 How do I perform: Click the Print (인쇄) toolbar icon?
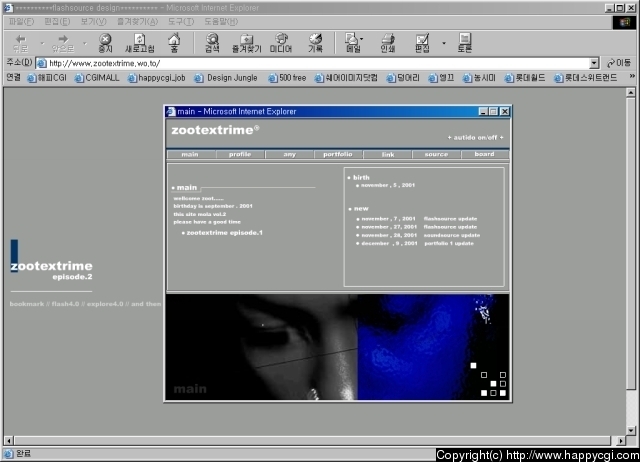click(387, 43)
